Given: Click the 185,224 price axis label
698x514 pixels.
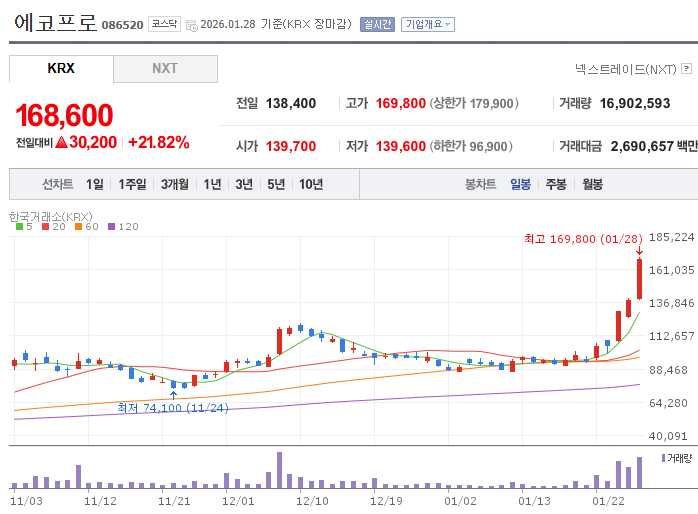Looking at the screenshot, I should tap(672, 237).
